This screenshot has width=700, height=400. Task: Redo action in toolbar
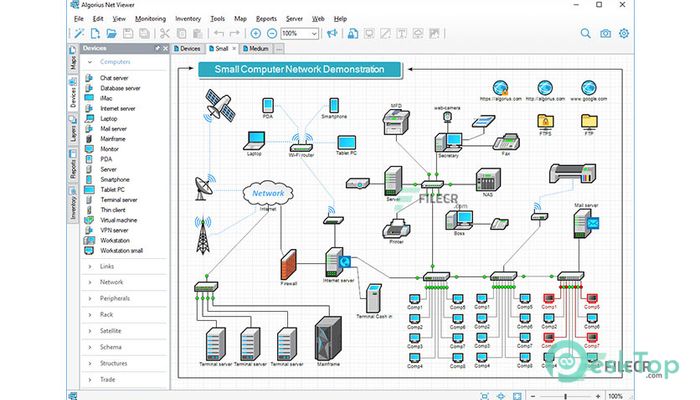[234, 33]
